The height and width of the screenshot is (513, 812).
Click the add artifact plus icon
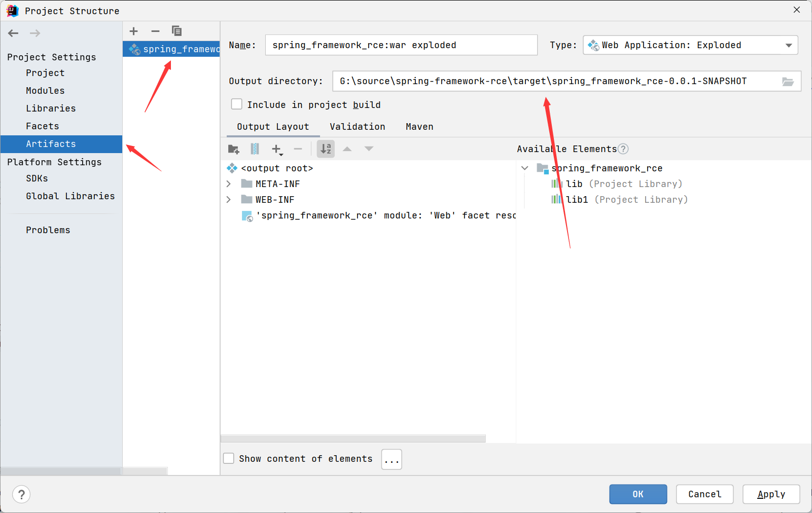pos(134,31)
